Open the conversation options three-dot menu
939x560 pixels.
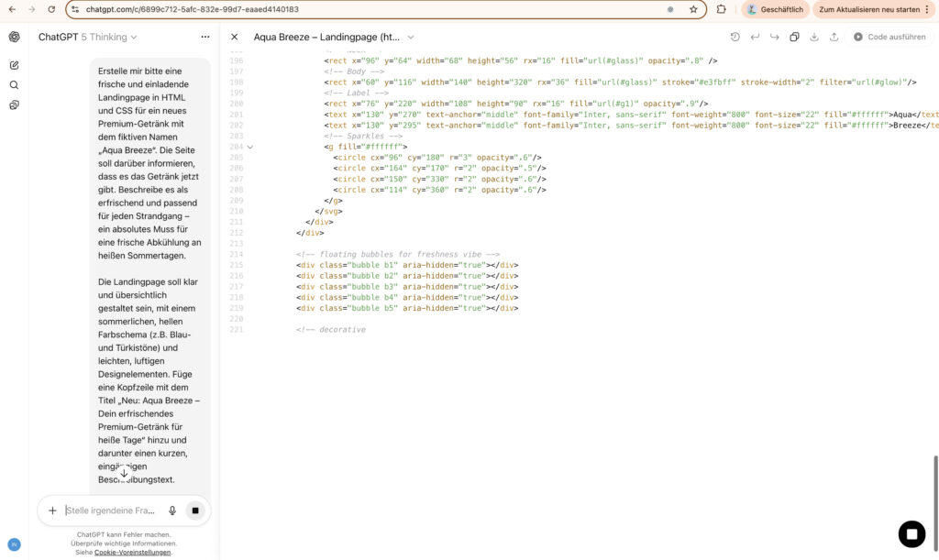[204, 37]
